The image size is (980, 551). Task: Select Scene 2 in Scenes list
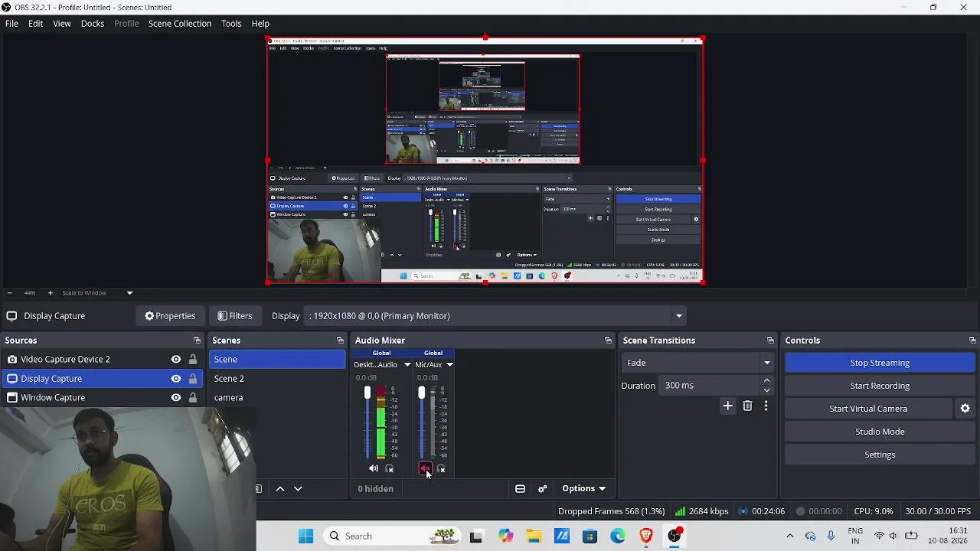tap(277, 379)
